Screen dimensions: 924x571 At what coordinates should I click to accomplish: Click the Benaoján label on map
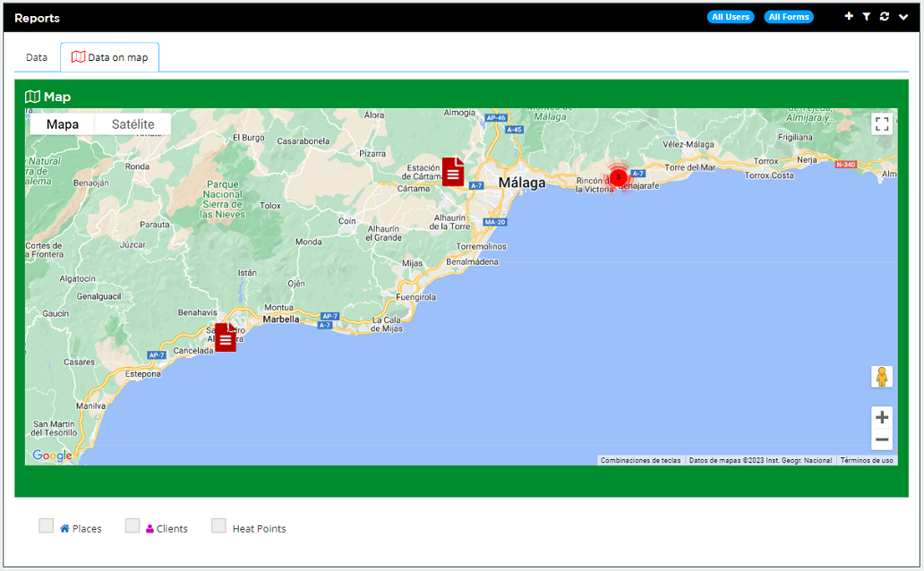pyautogui.click(x=90, y=183)
